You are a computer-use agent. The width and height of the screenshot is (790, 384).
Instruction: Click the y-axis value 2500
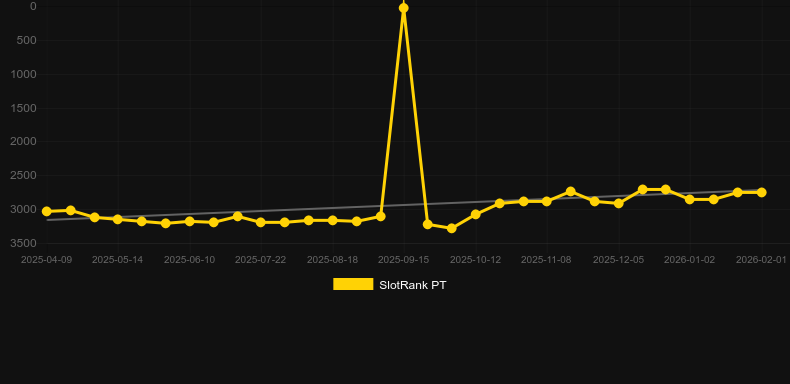tap(24, 175)
